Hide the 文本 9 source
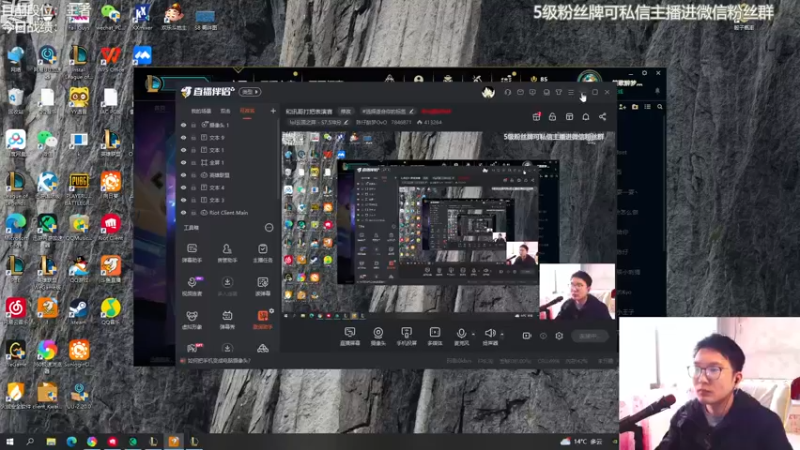This screenshot has width=800, height=450. [183, 138]
